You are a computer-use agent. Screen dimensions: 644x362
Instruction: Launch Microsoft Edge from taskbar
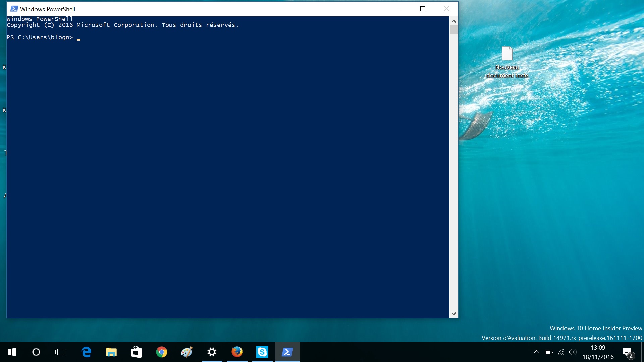point(86,352)
